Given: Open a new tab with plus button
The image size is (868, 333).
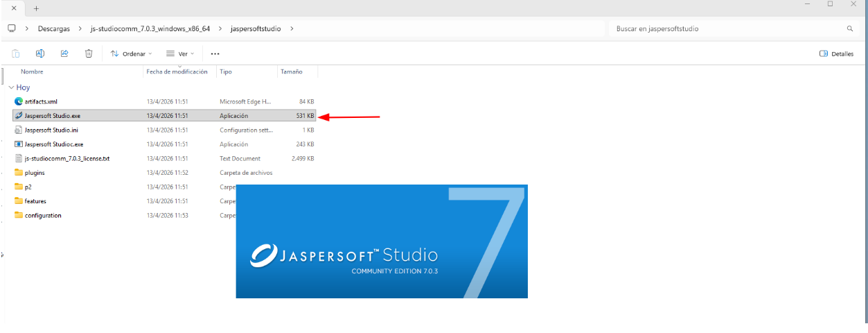Looking at the screenshot, I should coord(36,8).
